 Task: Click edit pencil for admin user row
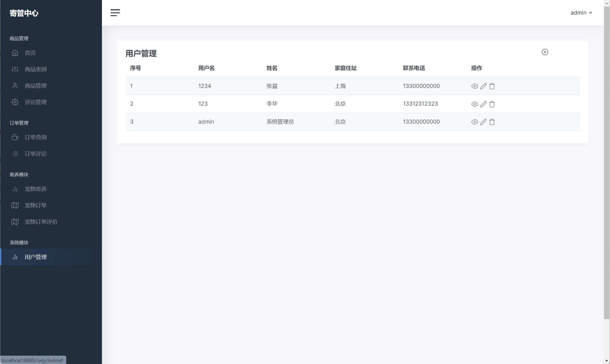(483, 122)
